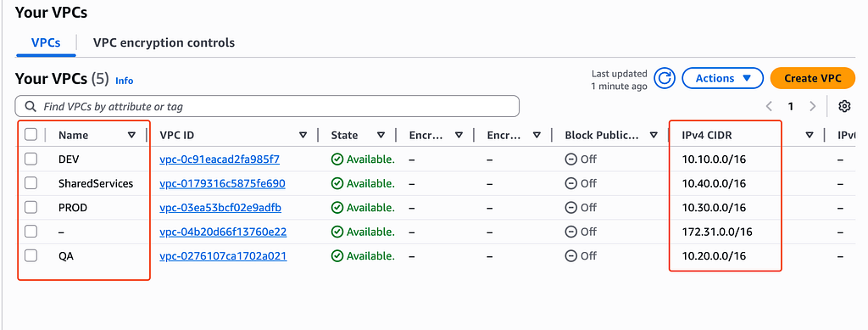The height and width of the screenshot is (330, 868).
Task: Switch to the VPCs tab
Action: (x=46, y=42)
